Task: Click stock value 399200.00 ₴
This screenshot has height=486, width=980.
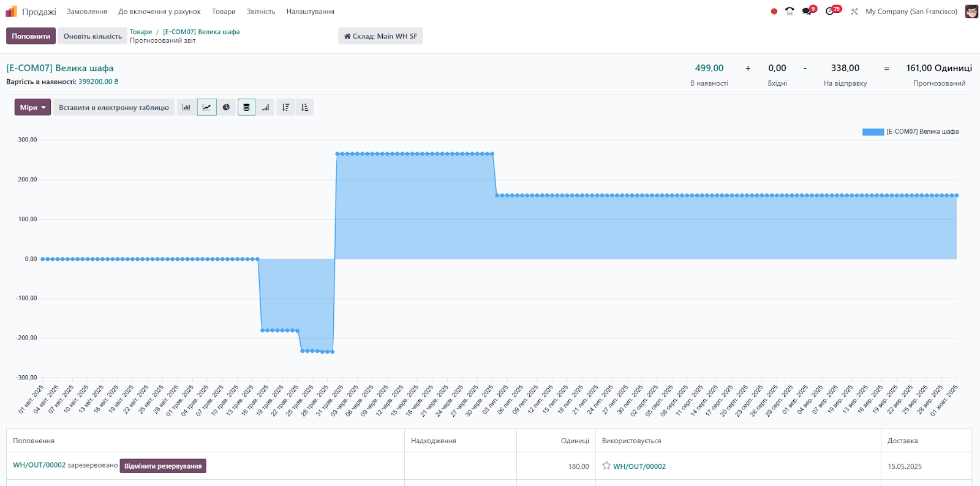Action: click(99, 82)
